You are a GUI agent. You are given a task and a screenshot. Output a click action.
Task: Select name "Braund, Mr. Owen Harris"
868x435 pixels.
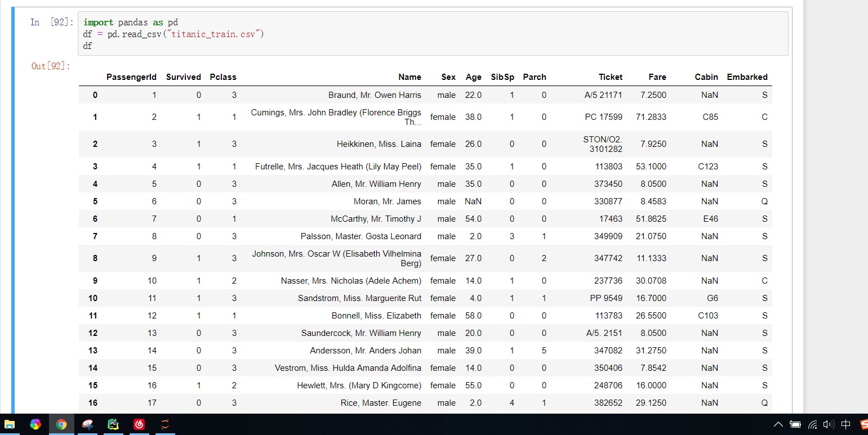tap(375, 95)
